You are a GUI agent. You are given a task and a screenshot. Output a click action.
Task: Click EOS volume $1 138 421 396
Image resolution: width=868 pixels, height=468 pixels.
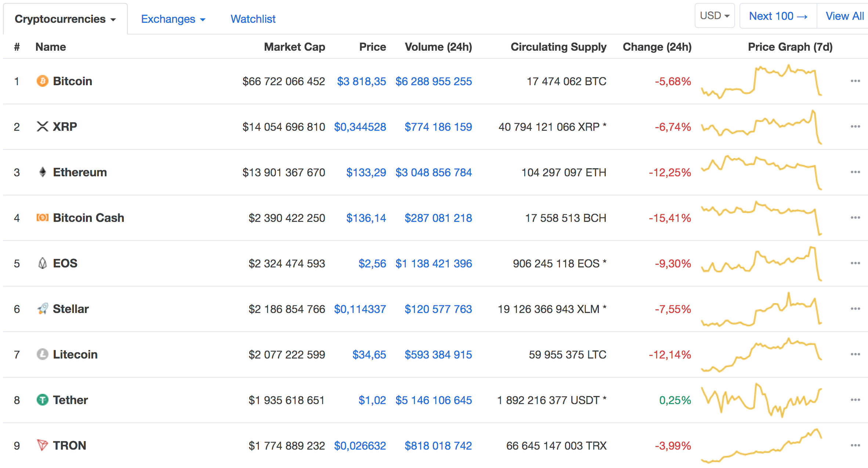(x=434, y=263)
